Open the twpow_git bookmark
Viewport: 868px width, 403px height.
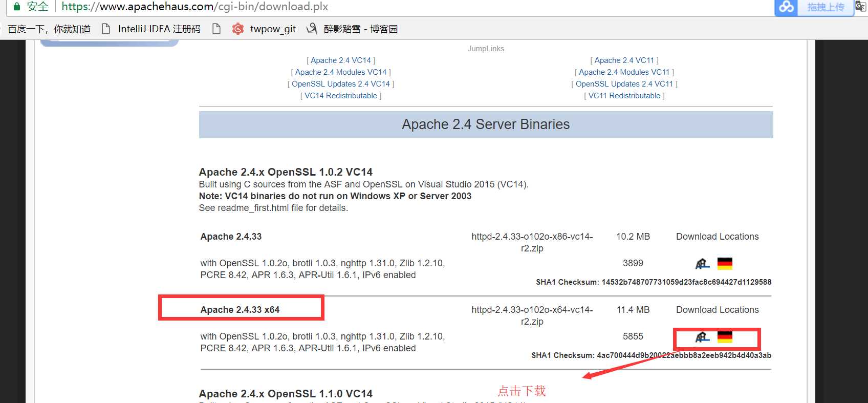(264, 29)
